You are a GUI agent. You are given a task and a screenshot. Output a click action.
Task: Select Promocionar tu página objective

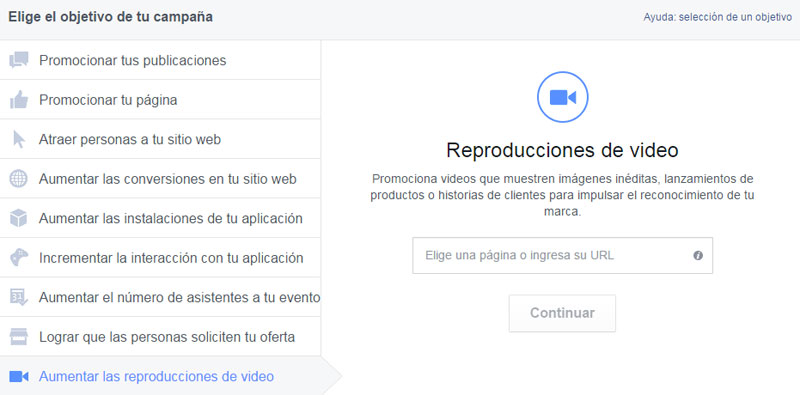160,100
